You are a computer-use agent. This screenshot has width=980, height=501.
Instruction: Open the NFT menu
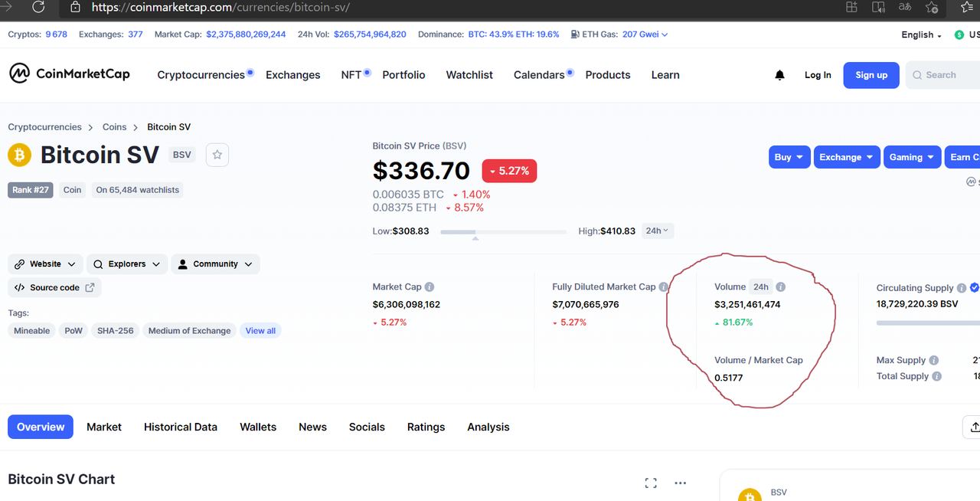(x=351, y=75)
